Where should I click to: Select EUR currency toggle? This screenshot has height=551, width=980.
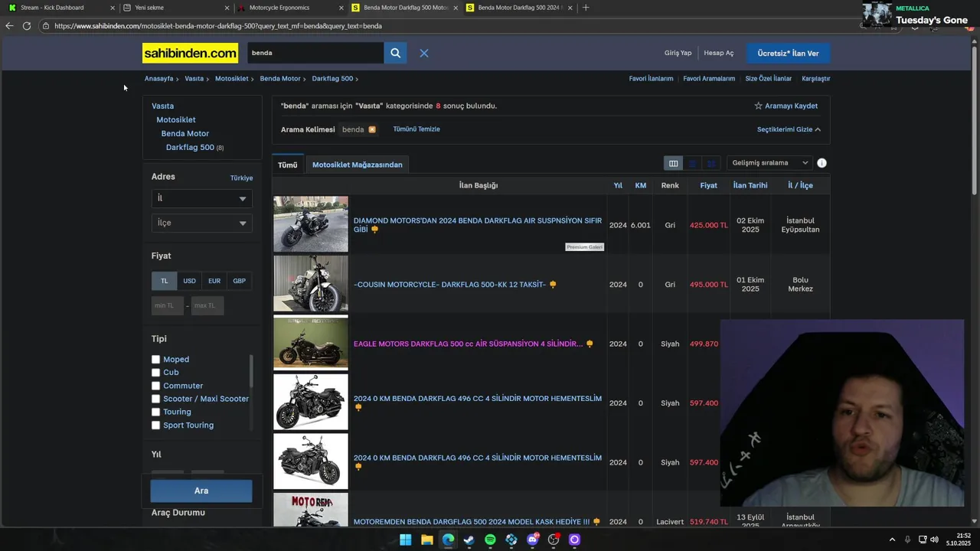click(214, 281)
